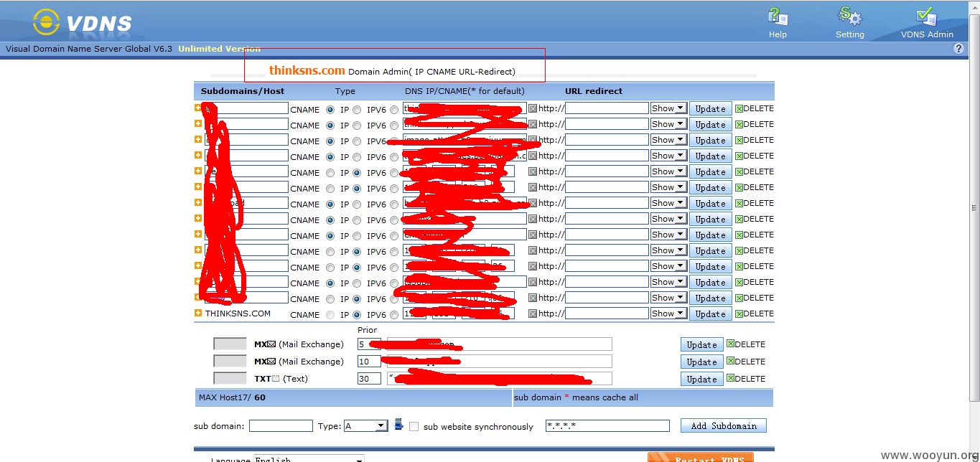This screenshot has width=980, height=462.
Task: Expand the topmost host row plus icon
Action: (198, 108)
